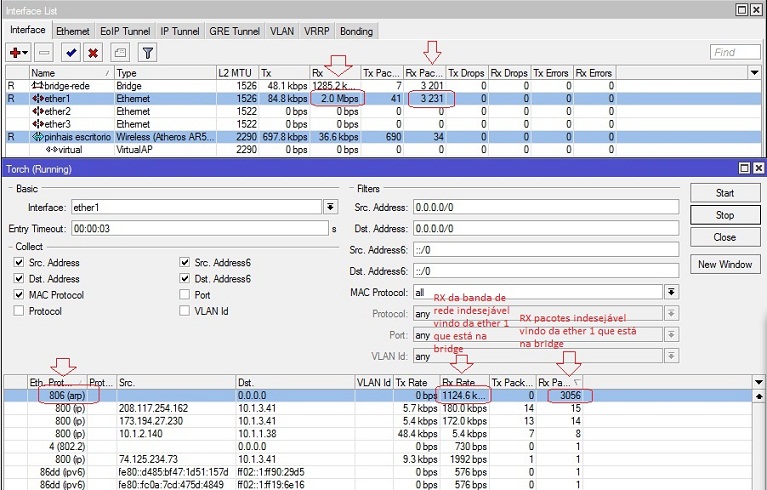Disable the MAC Protocol checkbox
Viewport: 767px width, 490px height.
click(x=20, y=295)
